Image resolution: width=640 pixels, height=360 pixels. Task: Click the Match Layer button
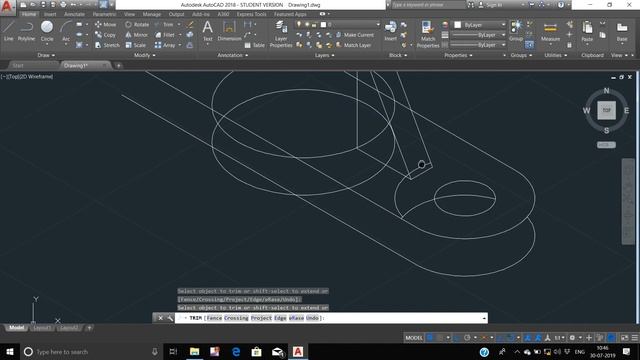point(353,45)
